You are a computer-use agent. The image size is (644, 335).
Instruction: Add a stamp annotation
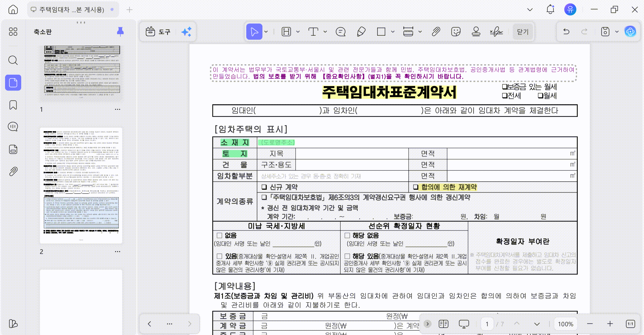pyautogui.click(x=476, y=32)
